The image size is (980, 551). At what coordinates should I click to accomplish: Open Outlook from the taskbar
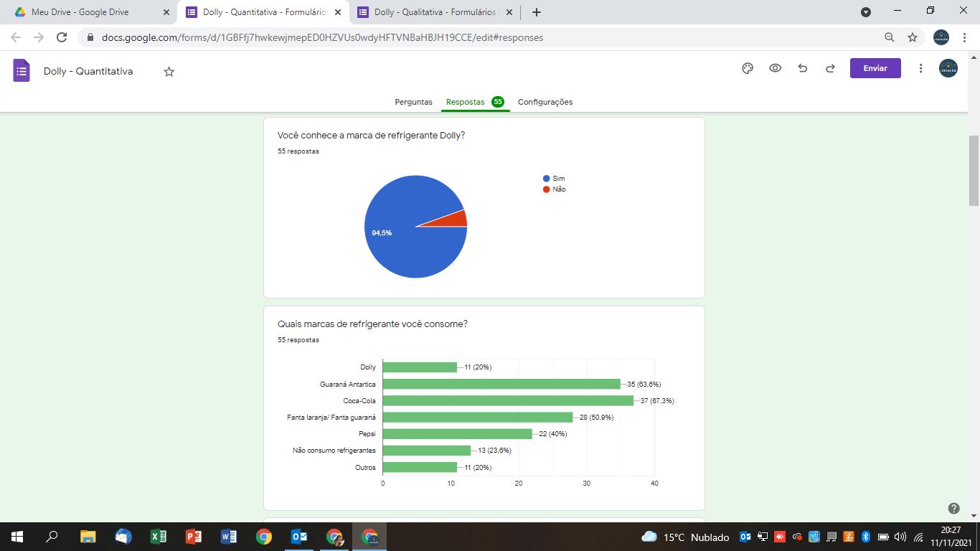click(299, 537)
